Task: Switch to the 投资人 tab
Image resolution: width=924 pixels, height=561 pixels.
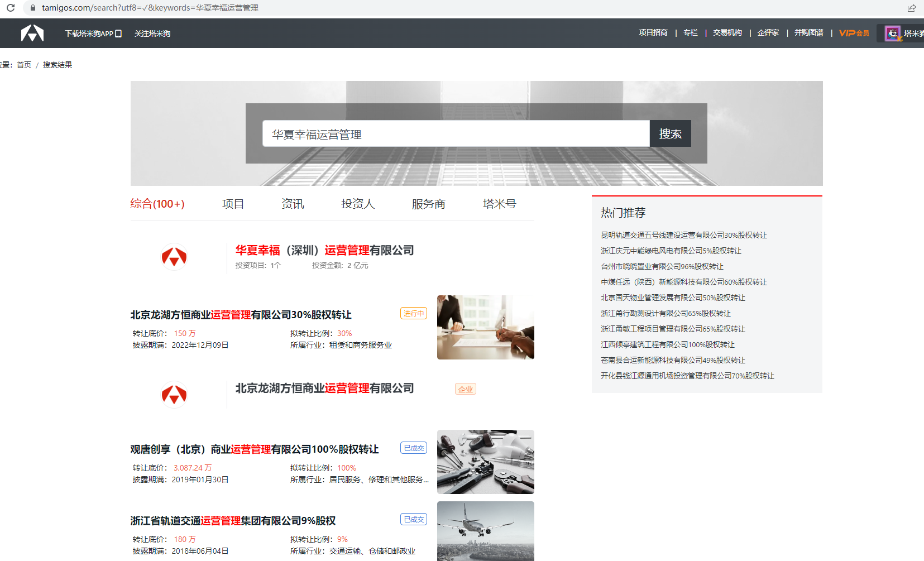Action: pos(358,204)
